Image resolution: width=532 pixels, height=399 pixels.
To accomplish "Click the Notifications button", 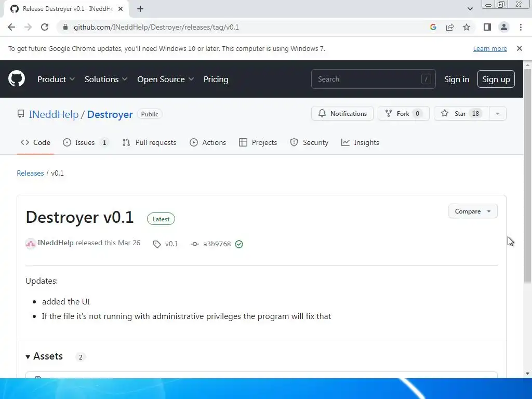I will (342, 114).
